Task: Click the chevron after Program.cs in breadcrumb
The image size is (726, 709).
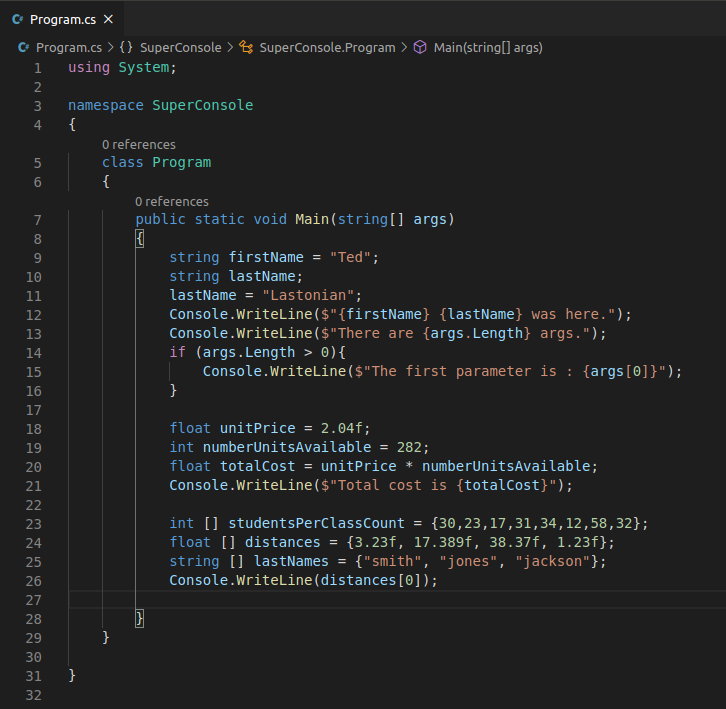Action: [110, 47]
